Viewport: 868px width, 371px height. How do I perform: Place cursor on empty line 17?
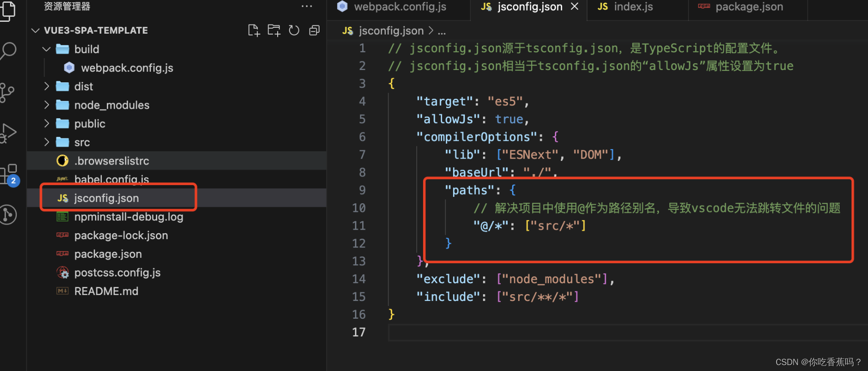coord(628,332)
